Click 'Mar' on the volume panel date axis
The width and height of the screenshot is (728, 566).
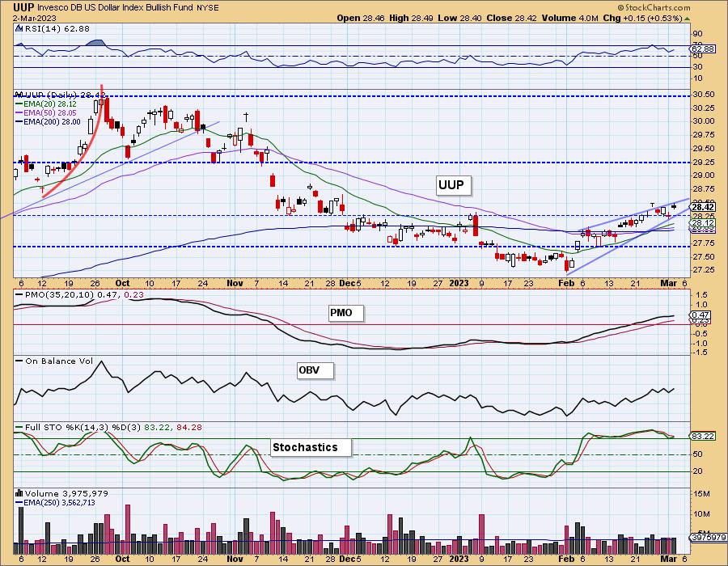click(x=669, y=559)
